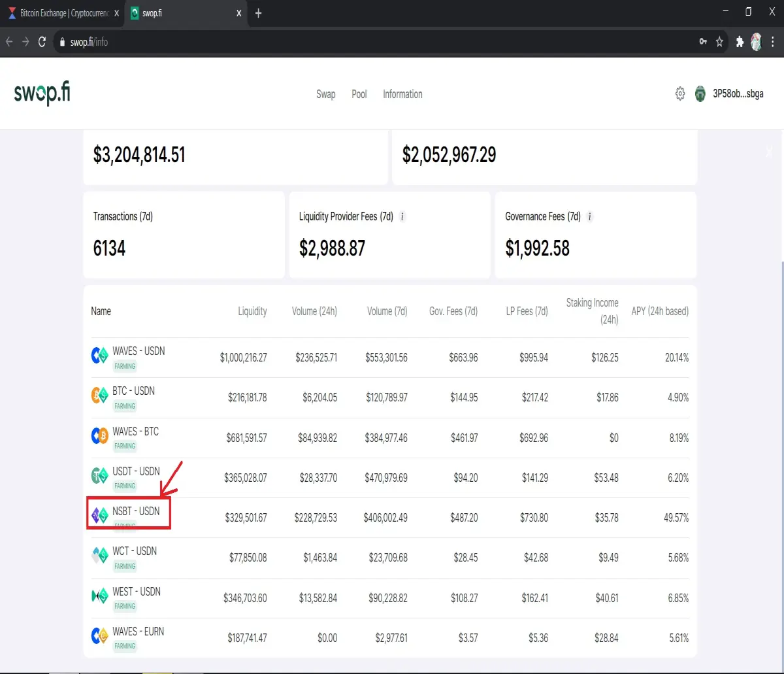Sort by the Liquidity column header
This screenshot has height=674, width=784.
[252, 311]
